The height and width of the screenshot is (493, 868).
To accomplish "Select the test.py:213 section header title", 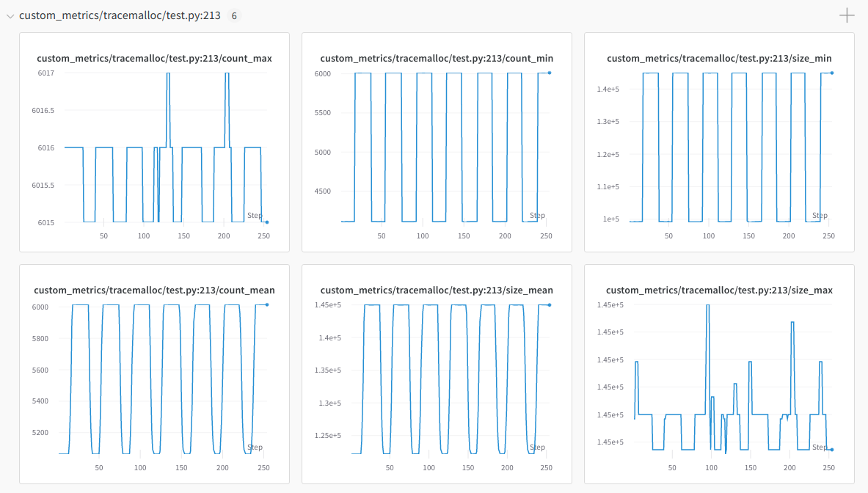I will tap(120, 15).
